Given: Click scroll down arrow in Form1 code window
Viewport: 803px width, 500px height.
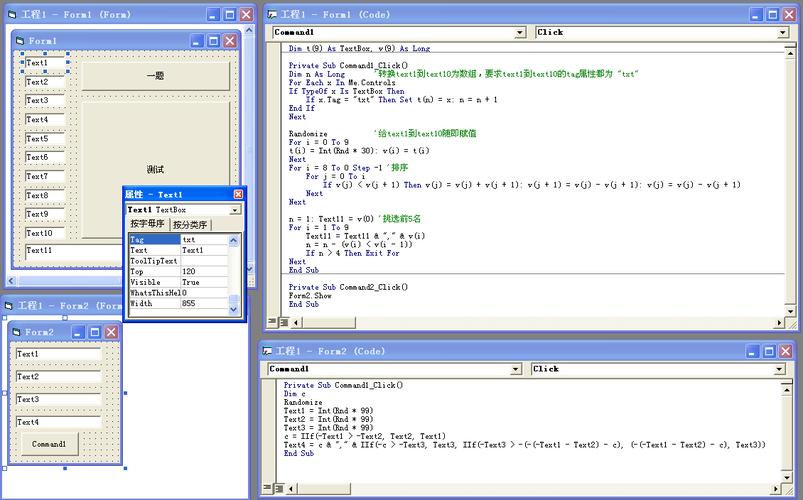Looking at the screenshot, I should click(x=791, y=311).
